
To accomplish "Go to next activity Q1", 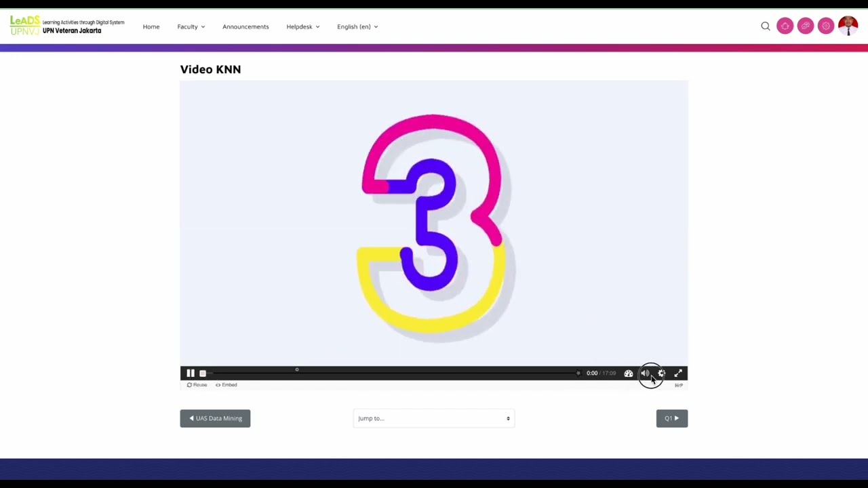I will (x=672, y=418).
